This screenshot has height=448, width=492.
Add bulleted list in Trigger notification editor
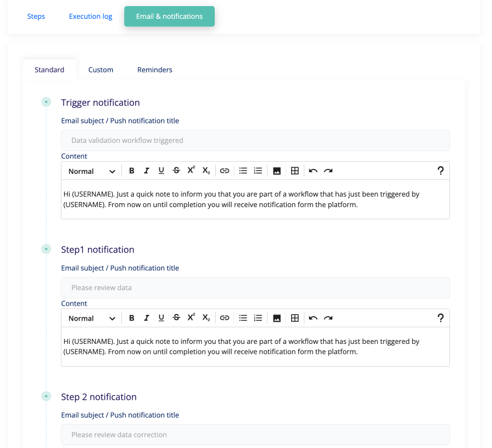tap(243, 171)
